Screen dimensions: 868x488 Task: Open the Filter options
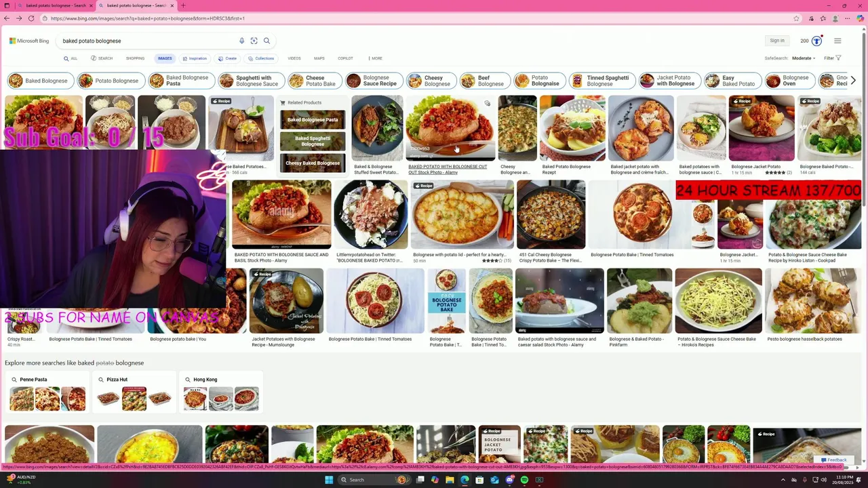pos(832,58)
